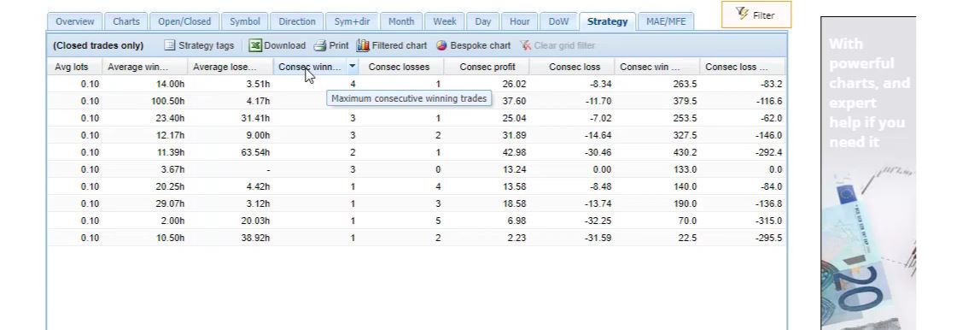Select the Sym+dir tab

tap(352, 21)
